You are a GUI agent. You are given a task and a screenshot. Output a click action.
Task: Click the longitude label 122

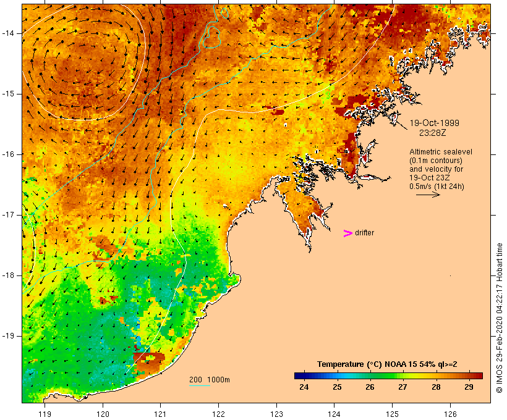pos(219,414)
